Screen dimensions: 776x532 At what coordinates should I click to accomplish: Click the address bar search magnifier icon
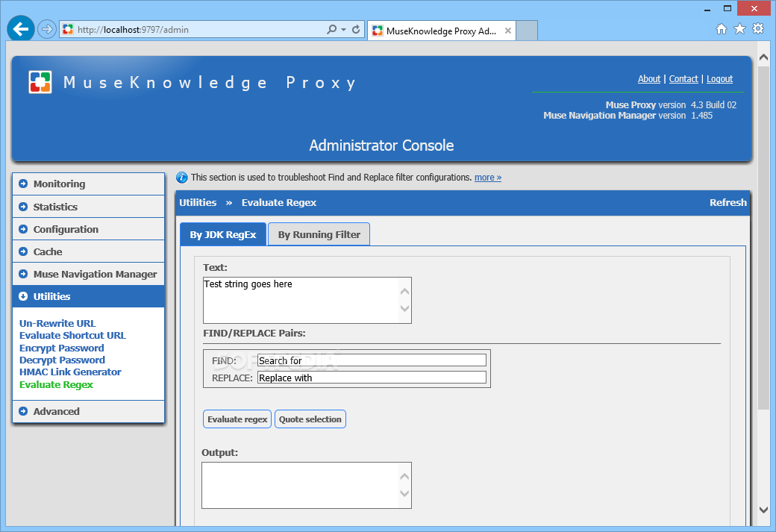pyautogui.click(x=331, y=30)
